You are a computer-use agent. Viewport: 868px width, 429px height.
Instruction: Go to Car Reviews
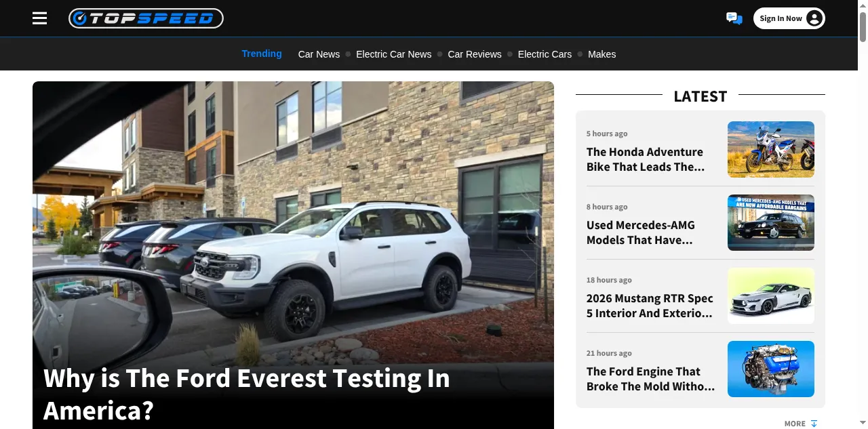[475, 54]
